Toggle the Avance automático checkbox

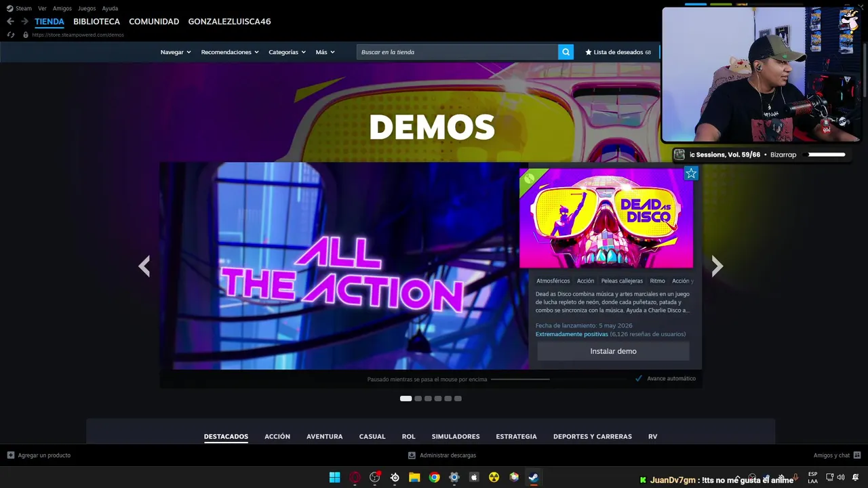tap(638, 378)
